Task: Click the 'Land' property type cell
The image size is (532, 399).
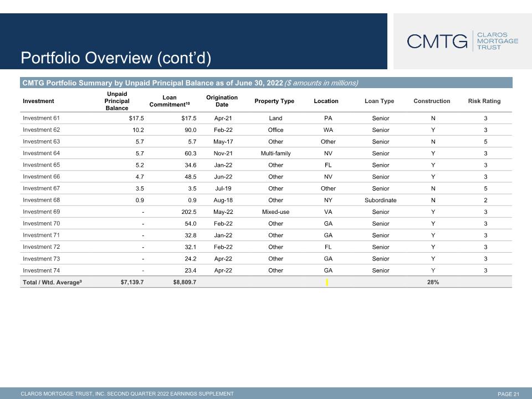Action: 275,119
